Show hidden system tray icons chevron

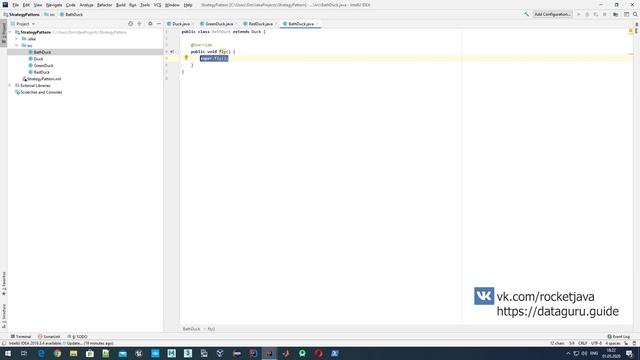coord(568,353)
